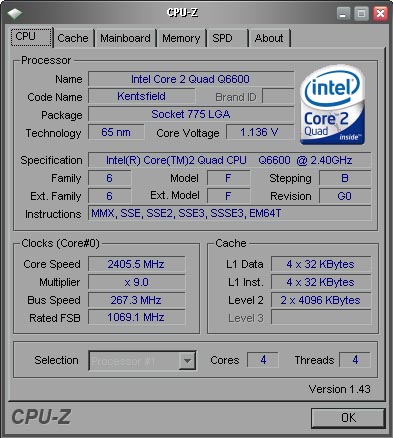Minimize the CPU-Z window
Screen dimensions: 393x438
coord(343,14)
